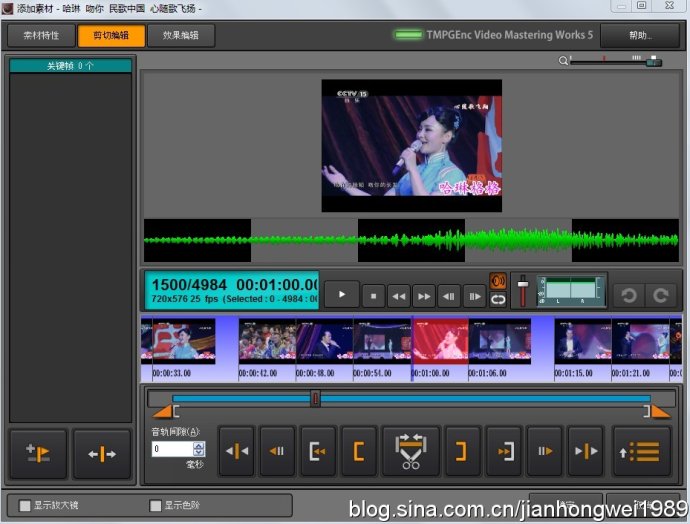Screen dimensions: 690x524
Task: Click the undo arrow button
Action: point(628,295)
